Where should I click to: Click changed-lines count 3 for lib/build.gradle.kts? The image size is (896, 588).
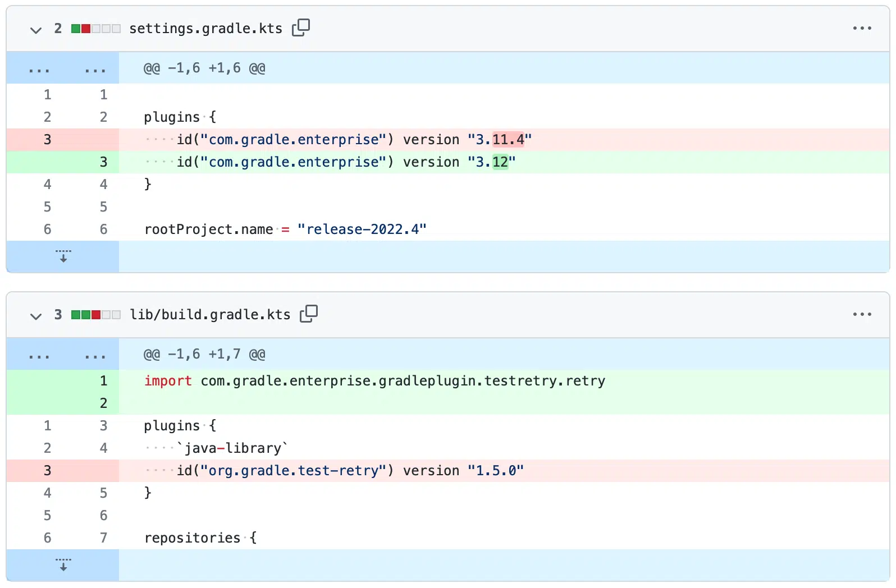[x=58, y=315]
